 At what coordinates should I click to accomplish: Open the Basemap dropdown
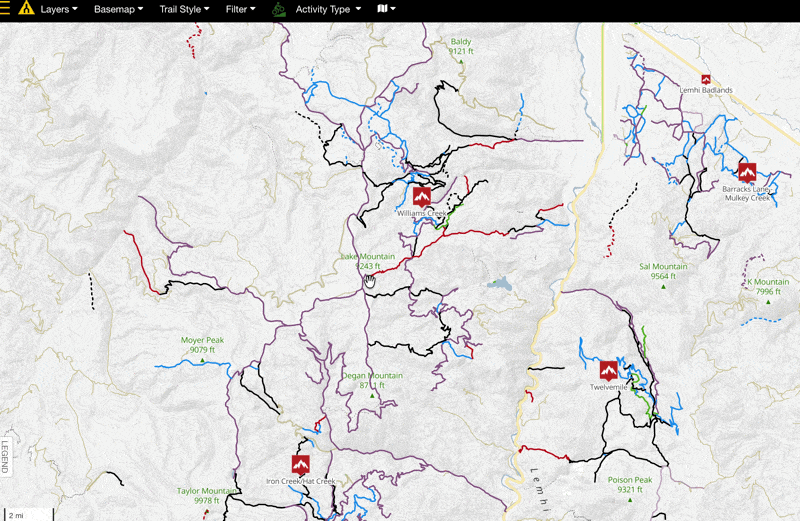(118, 9)
